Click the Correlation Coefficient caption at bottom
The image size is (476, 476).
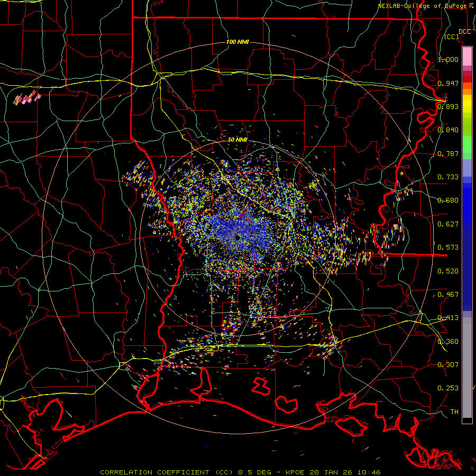point(240,472)
